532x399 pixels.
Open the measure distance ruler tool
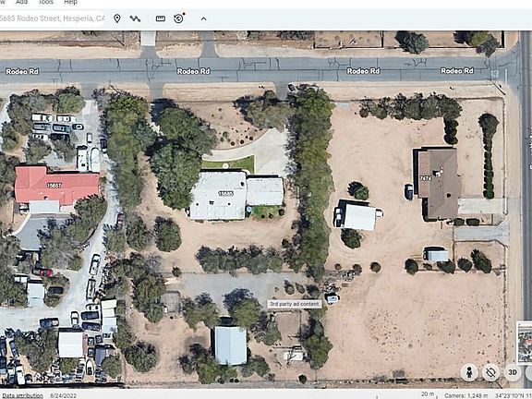click(x=161, y=18)
